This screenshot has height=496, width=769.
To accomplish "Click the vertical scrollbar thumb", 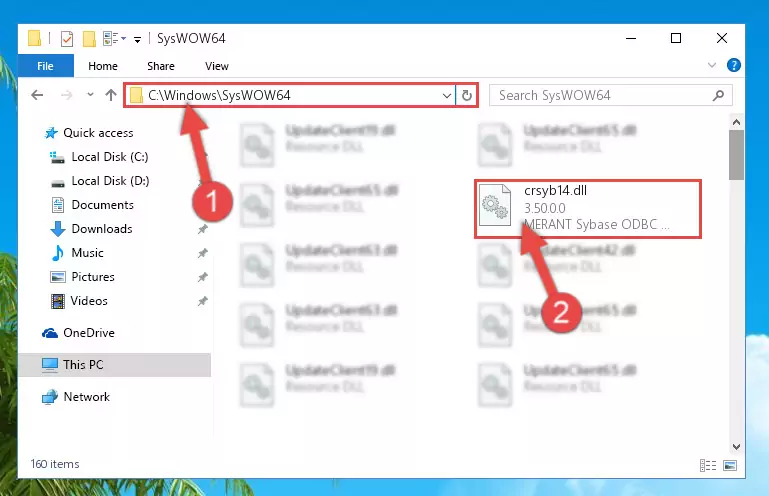I will pos(736,155).
